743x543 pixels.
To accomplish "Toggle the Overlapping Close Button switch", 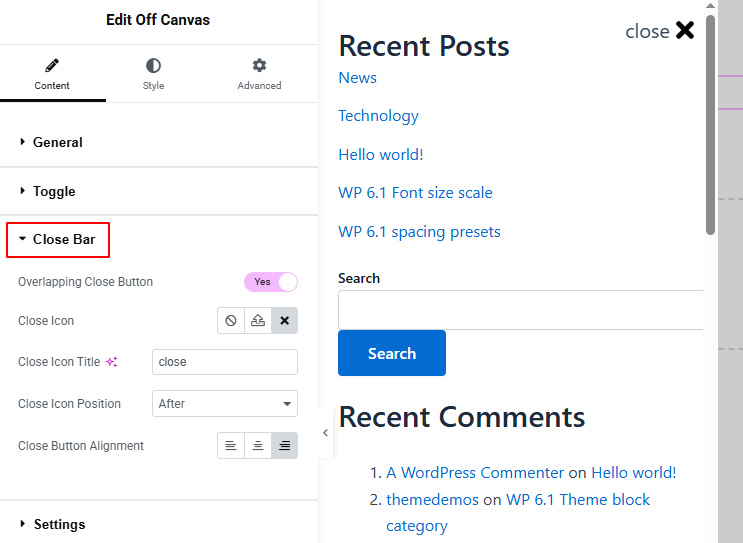I will (x=271, y=282).
